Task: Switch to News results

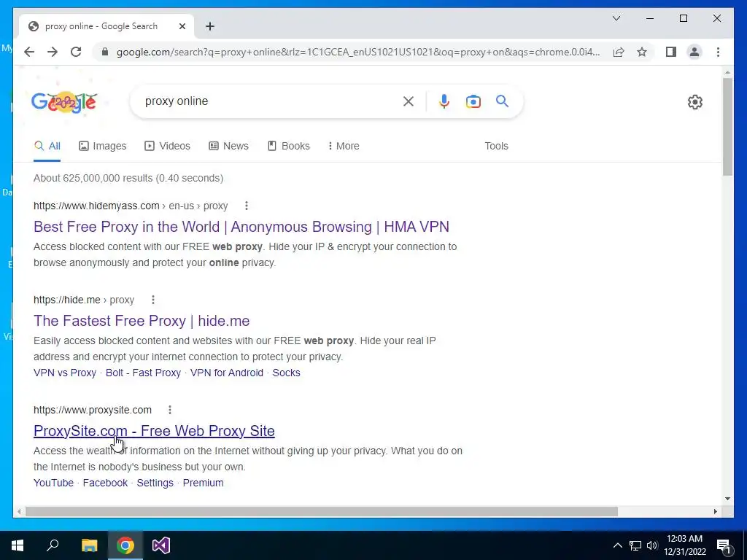Action: pos(228,146)
